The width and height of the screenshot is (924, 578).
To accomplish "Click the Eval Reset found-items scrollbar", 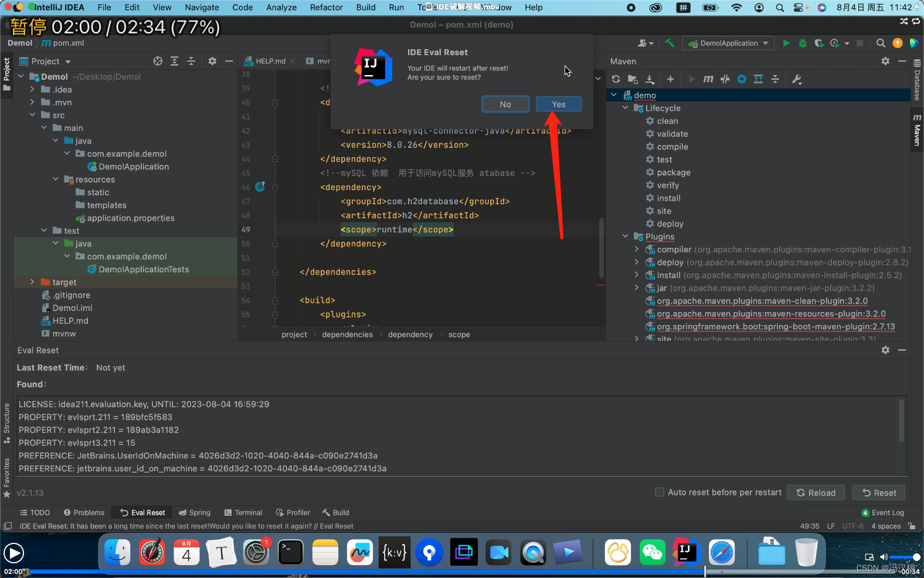I will (902, 420).
